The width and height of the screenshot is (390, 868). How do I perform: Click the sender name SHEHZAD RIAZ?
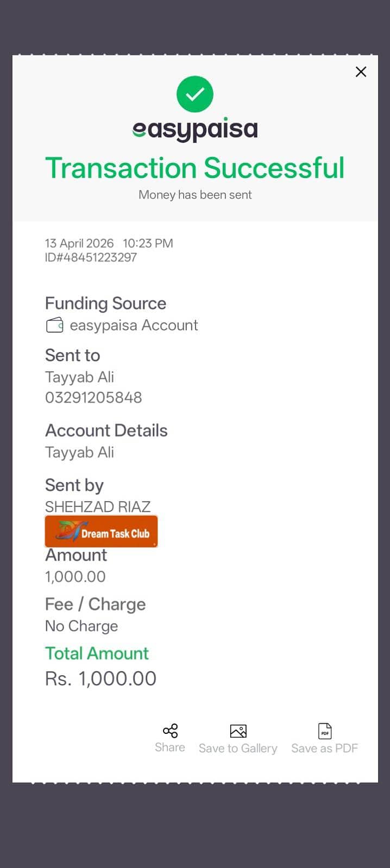(98, 506)
